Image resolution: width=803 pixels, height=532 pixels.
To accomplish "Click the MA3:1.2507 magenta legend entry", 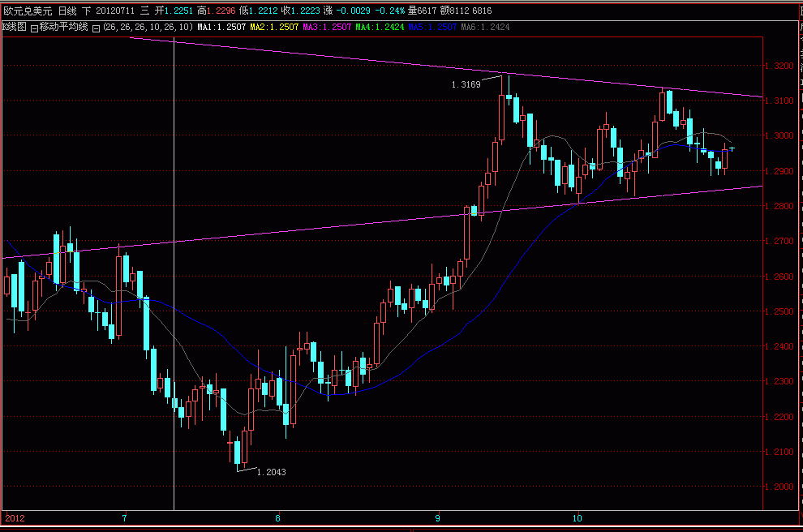I will click(327, 27).
